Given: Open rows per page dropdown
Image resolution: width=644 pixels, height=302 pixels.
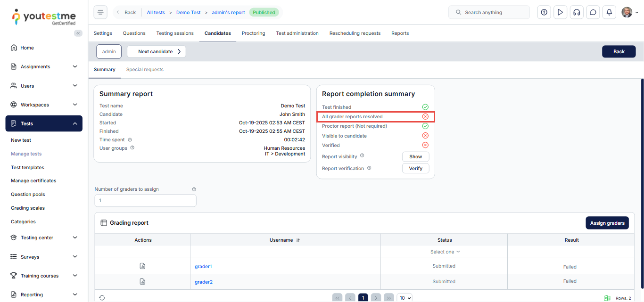Looking at the screenshot, I should pos(405,298).
